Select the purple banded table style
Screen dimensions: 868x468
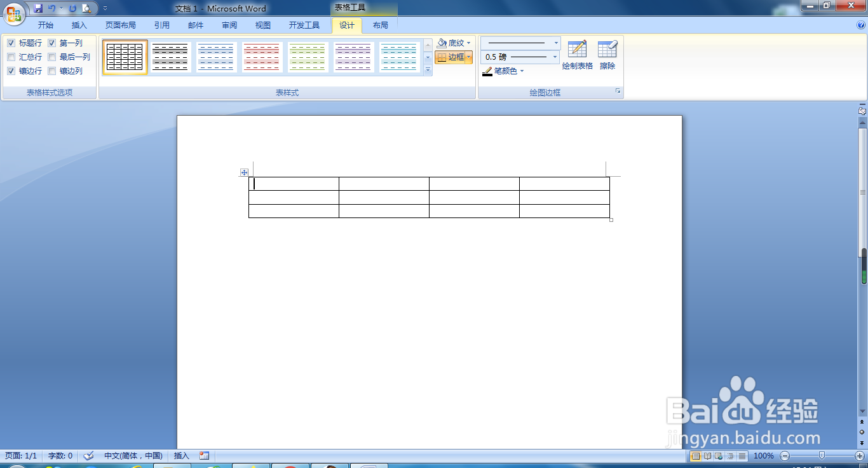[353, 57]
